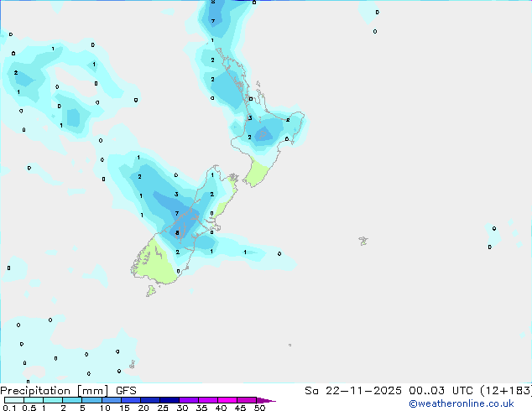Click the 'GFS' model label
This screenshot has width=532, height=411.
coord(126,391)
